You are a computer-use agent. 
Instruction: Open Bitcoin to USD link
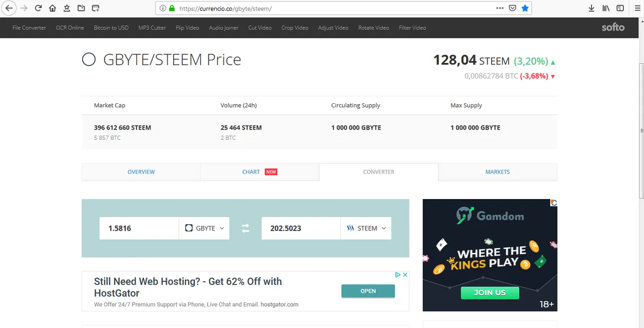click(x=111, y=28)
